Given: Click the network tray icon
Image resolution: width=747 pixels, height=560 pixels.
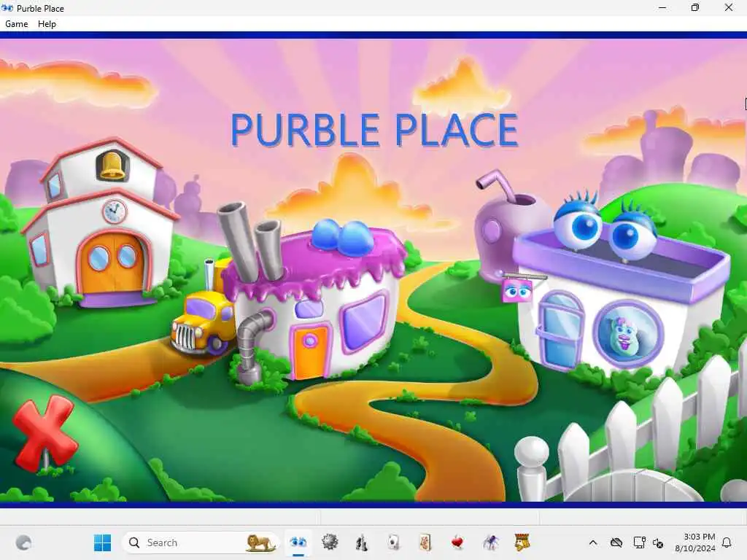Looking at the screenshot, I should [639, 542].
